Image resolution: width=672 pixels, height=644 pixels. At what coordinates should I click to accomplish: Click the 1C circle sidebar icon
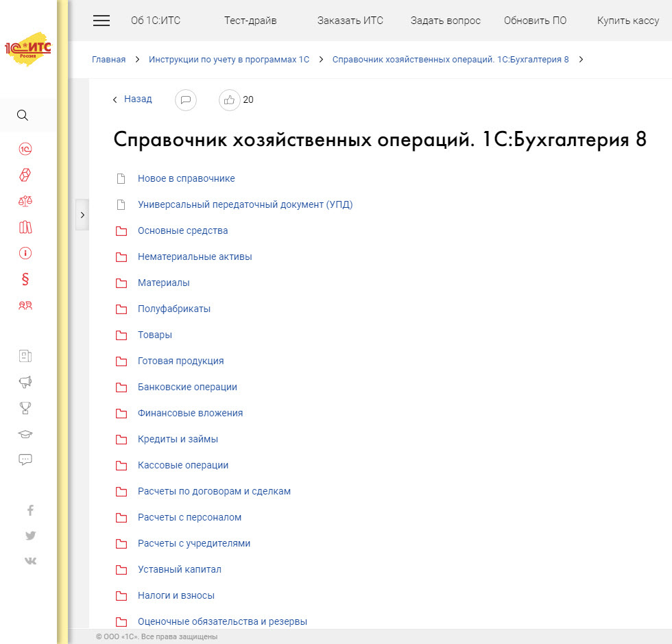(25, 149)
